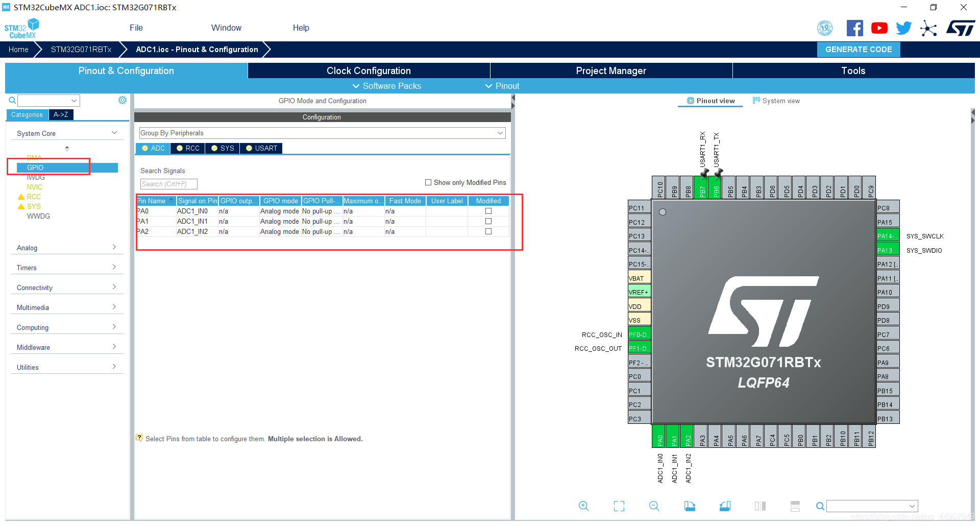
Task: Sort table by Pin Name column header
Action: pos(156,201)
